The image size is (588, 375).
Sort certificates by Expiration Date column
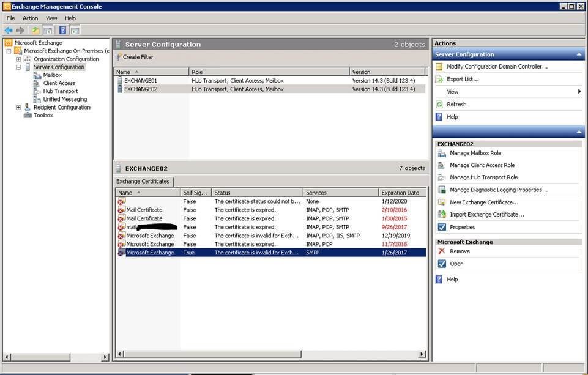coord(403,193)
